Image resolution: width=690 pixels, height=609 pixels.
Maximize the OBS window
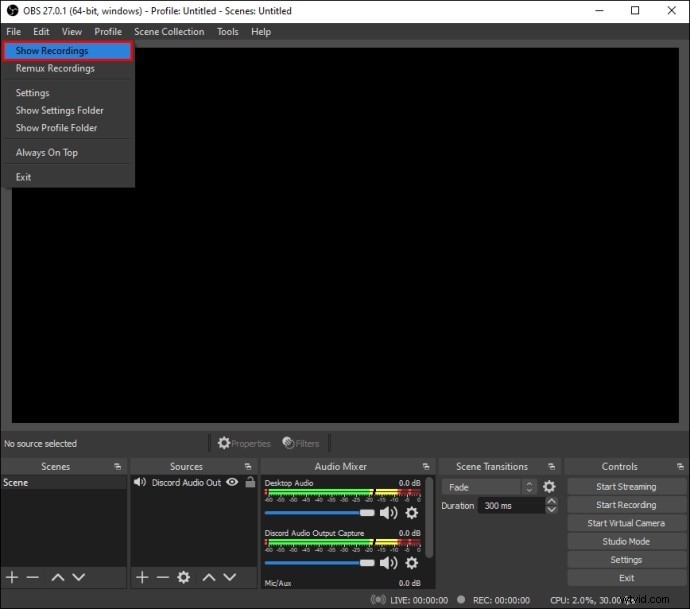pos(635,11)
